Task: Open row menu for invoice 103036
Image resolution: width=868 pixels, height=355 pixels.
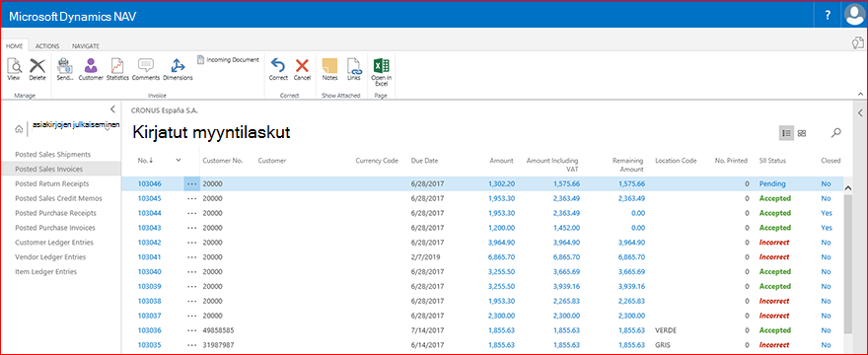Action: coord(192,330)
